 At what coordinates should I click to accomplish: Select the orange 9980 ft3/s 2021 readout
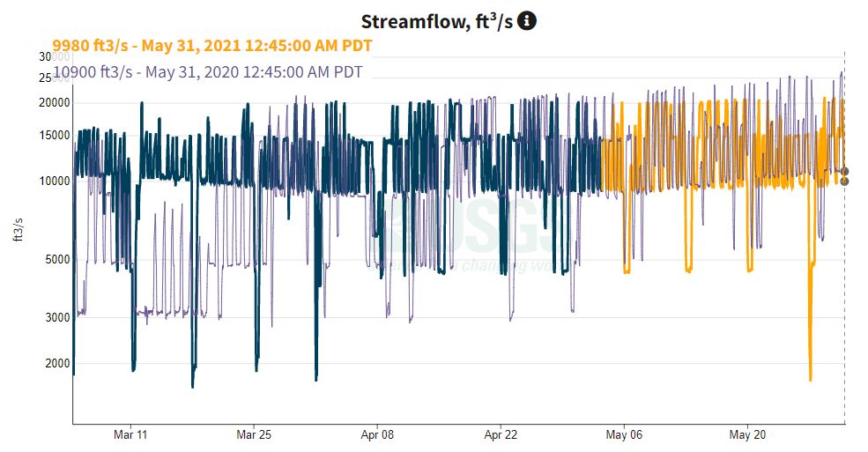(x=212, y=46)
